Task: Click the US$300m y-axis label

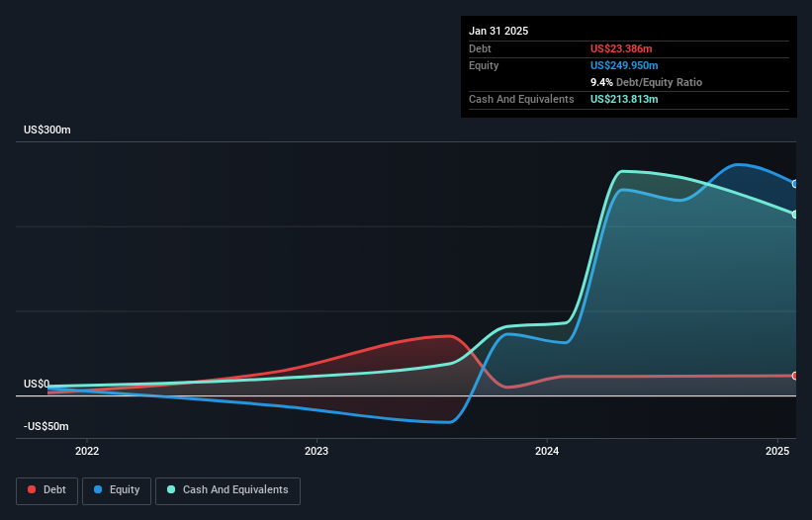Action: (x=47, y=130)
